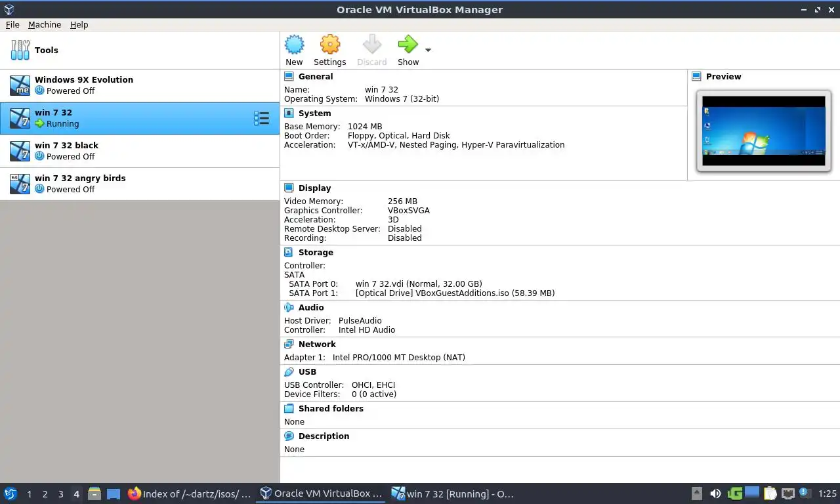Click the System section header

tap(314, 113)
